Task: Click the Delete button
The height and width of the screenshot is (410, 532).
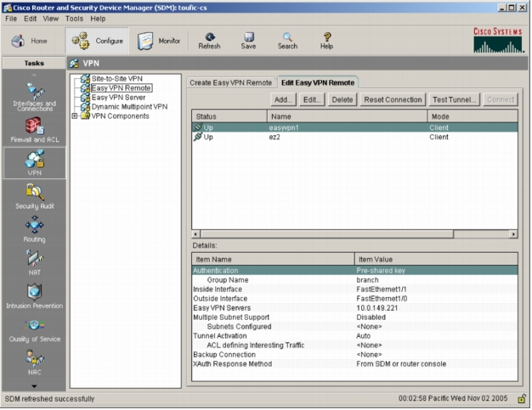Action: click(342, 100)
